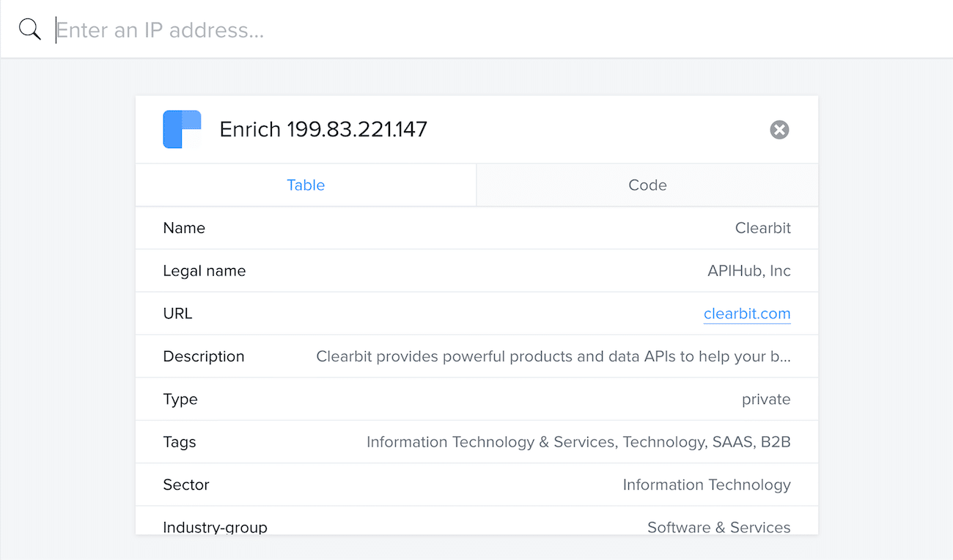Viewport: 953px width, 560px height.
Task: Click the Tags row values
Action: point(578,442)
